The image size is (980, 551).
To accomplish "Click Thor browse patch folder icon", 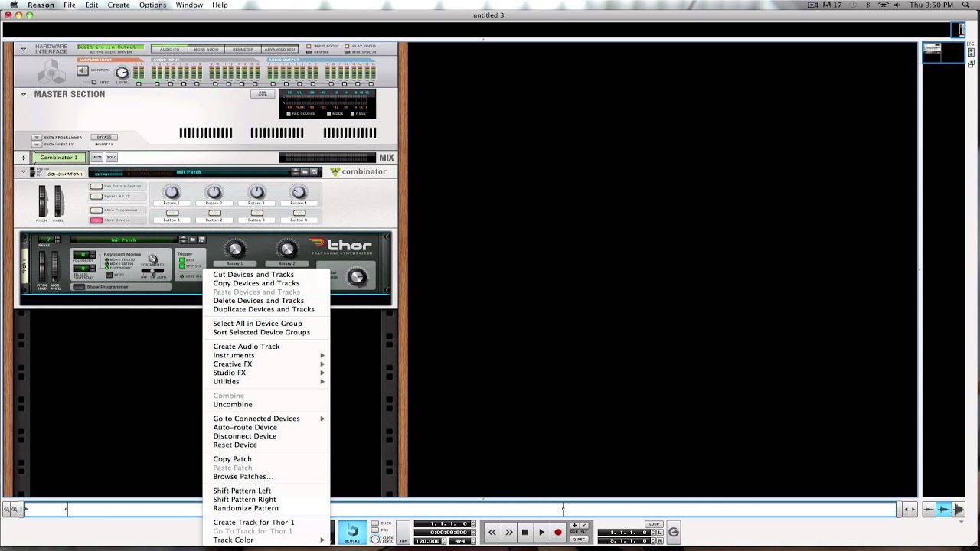I will [193, 240].
